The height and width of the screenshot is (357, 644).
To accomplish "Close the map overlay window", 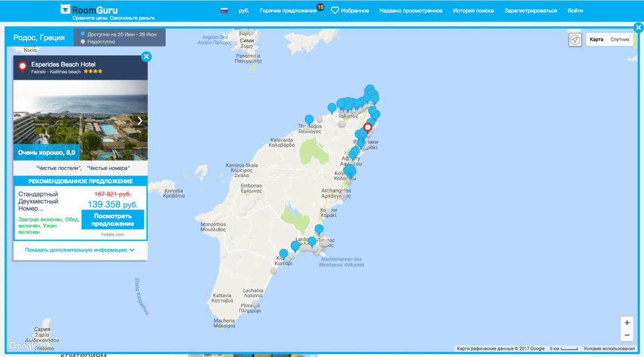I will [638, 28].
